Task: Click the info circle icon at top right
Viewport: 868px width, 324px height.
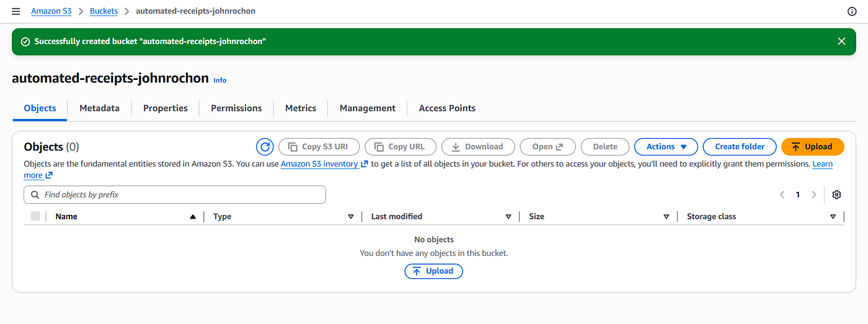Action: pos(852,11)
